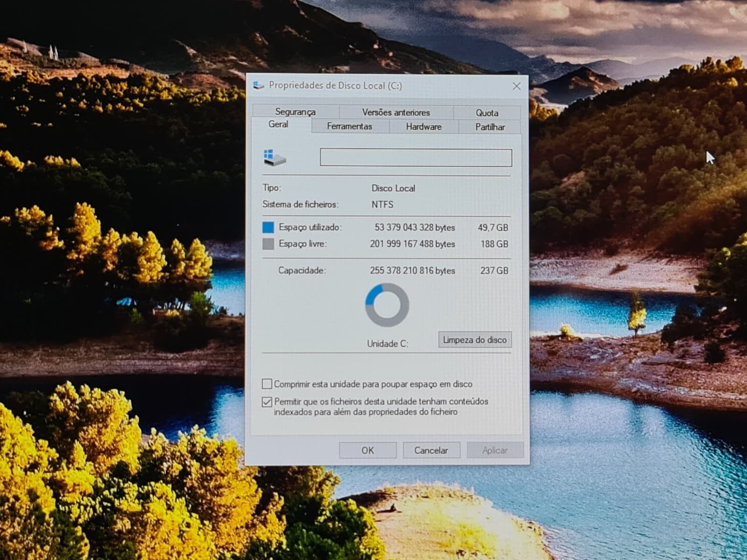This screenshot has height=560, width=747.
Task: Click the Capacidade label
Action: coord(302,270)
